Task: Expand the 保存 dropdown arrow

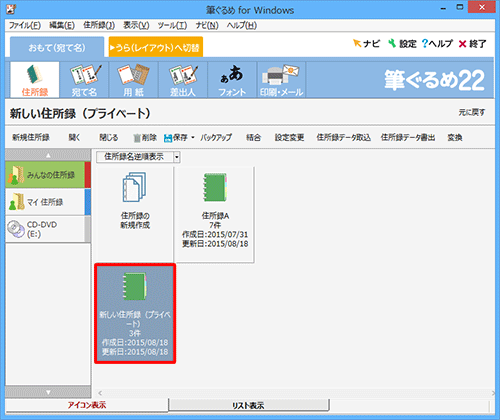Action: pos(193,137)
